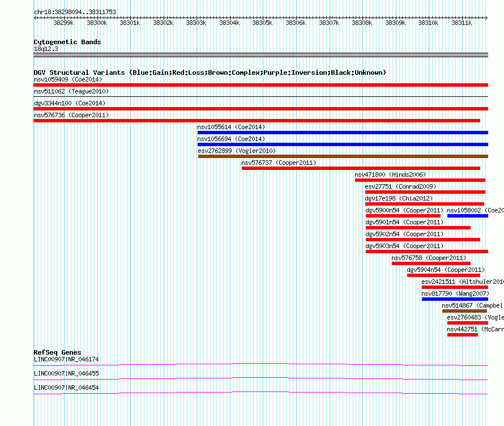Click the LINC00907|NR_046174 gene label
The image size is (504, 426).
pyautogui.click(x=66, y=359)
